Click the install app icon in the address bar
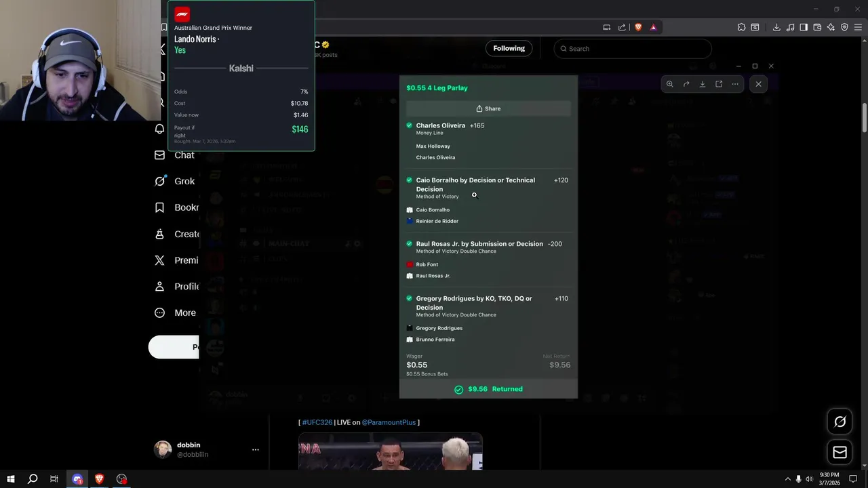 (607, 27)
